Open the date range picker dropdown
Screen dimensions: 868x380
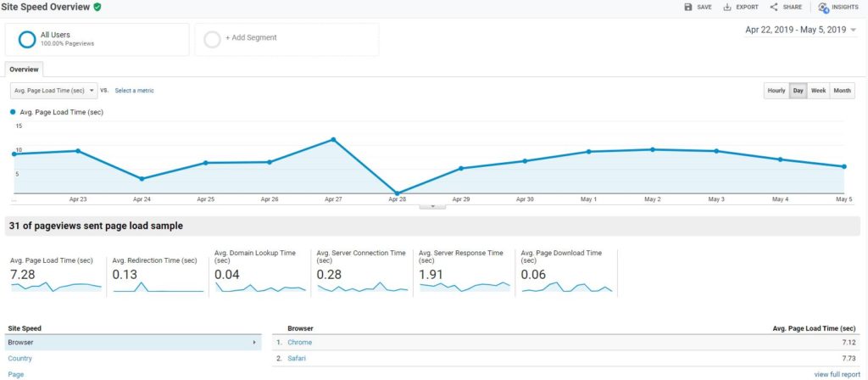(x=800, y=30)
